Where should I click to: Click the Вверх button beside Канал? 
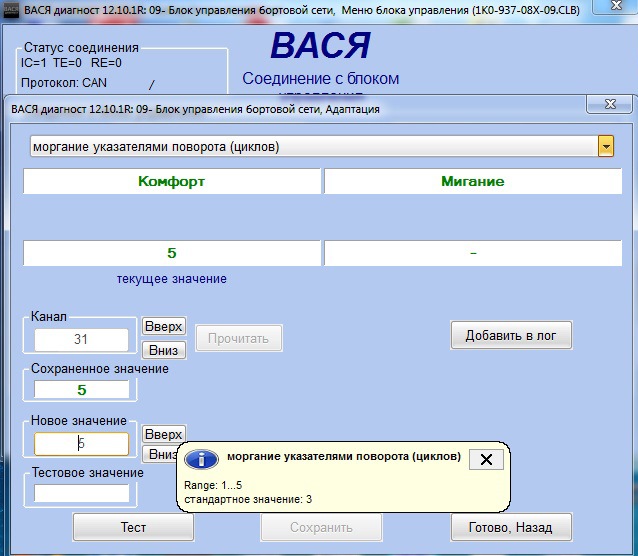(164, 326)
